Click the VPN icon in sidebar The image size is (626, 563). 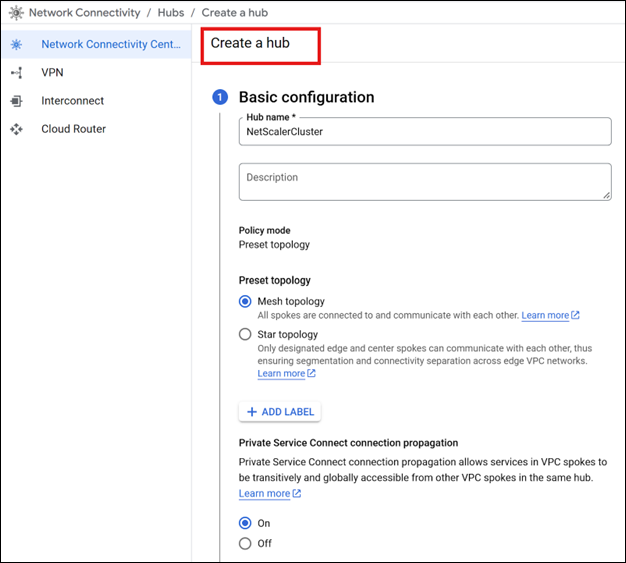[16, 73]
